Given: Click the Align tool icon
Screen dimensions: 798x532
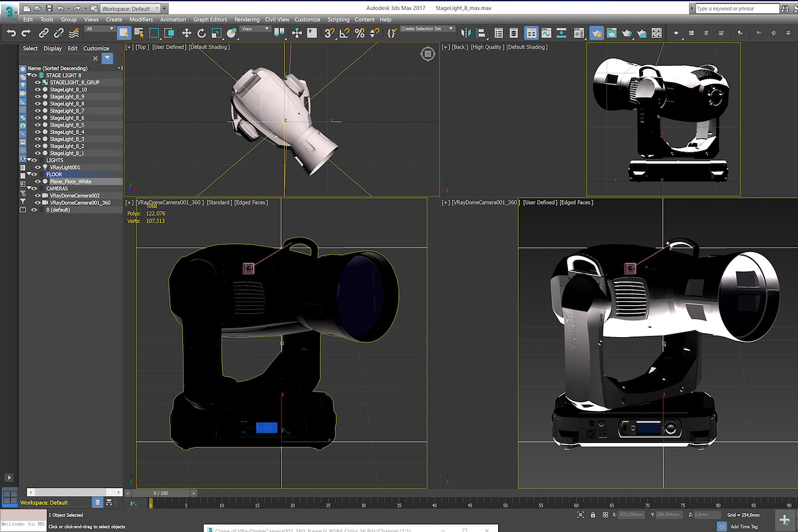Looking at the screenshot, I should [481, 33].
